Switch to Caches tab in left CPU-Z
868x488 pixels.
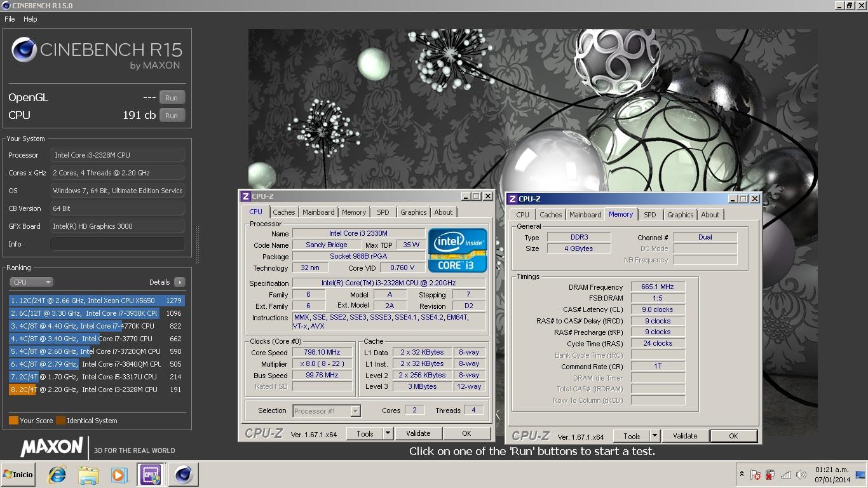[284, 212]
